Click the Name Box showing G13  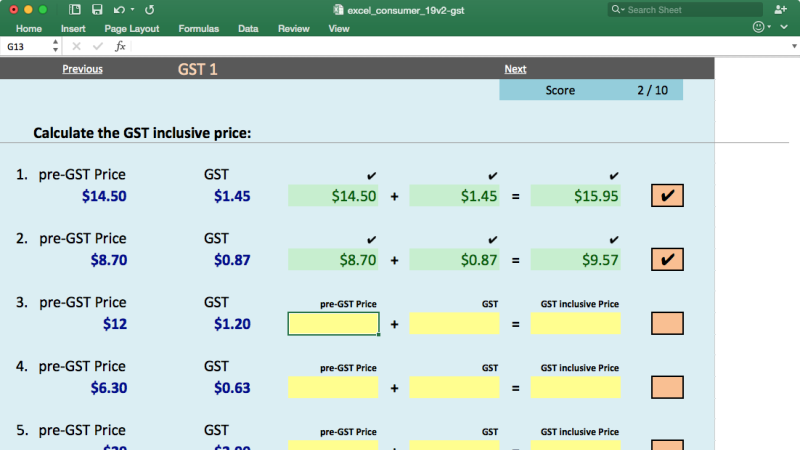pos(24,46)
